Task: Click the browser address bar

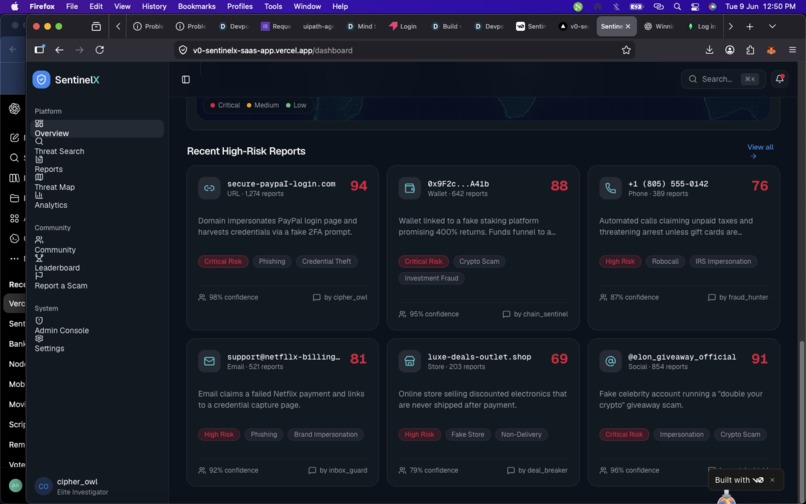Action: [404, 50]
